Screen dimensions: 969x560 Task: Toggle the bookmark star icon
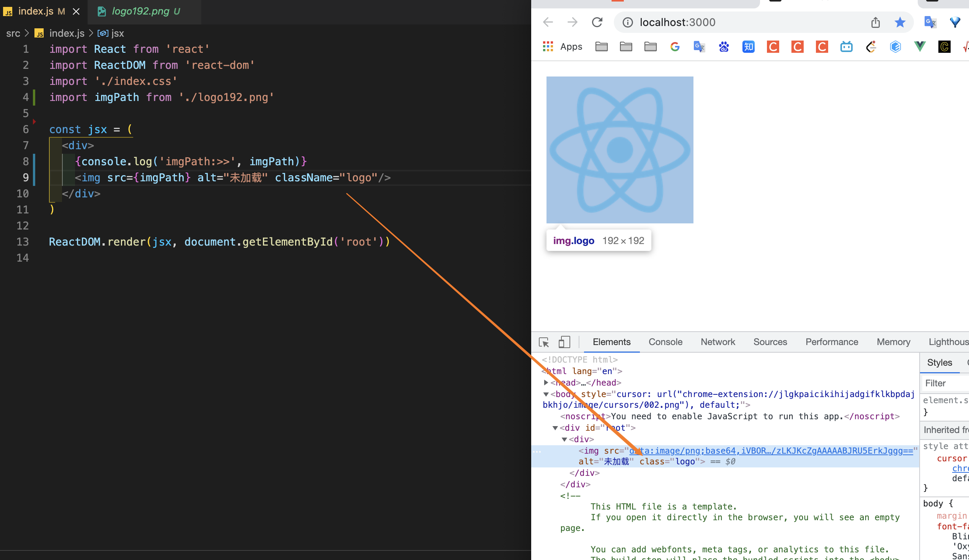[x=900, y=22]
